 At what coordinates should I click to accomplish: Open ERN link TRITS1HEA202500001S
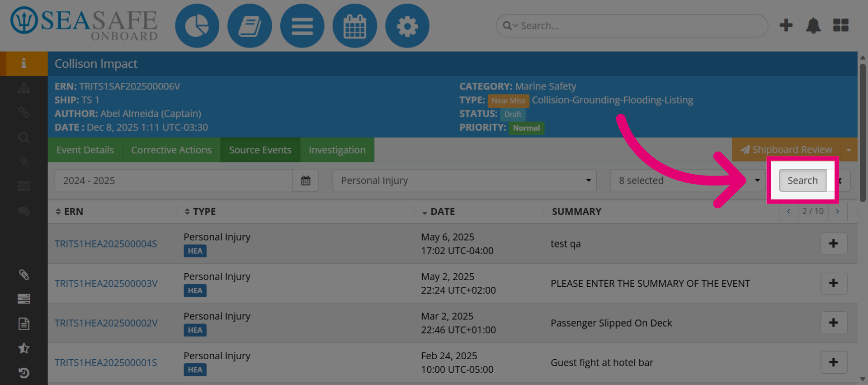point(106,362)
